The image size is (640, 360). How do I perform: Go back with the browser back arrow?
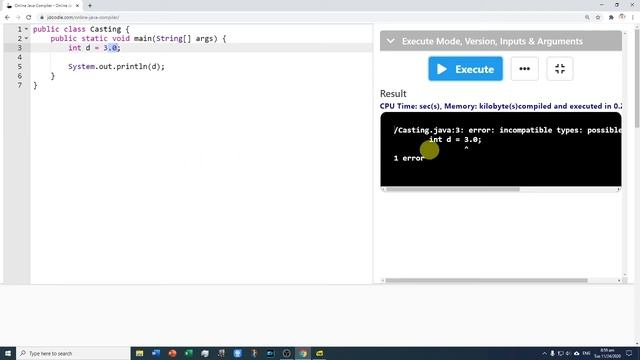(7, 17)
